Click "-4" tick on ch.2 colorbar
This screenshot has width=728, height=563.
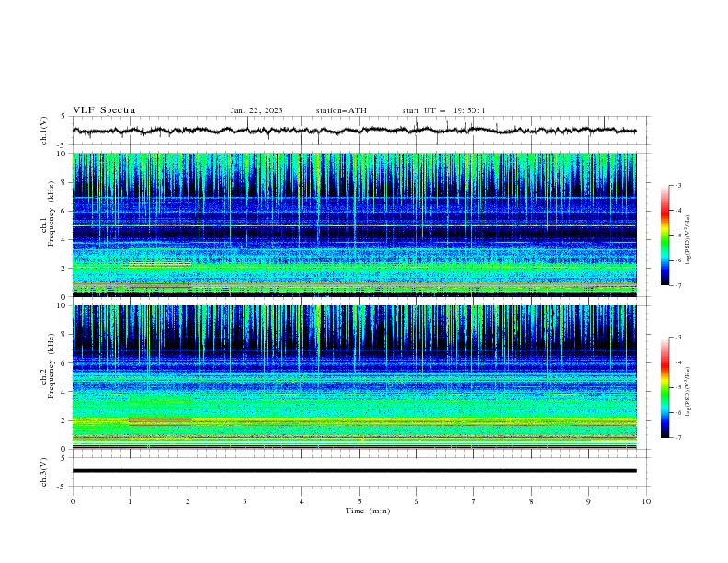pyautogui.click(x=677, y=362)
